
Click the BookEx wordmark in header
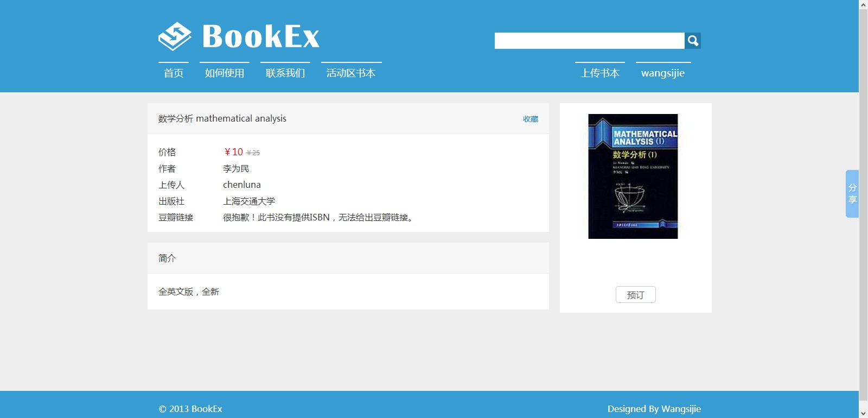tap(260, 37)
